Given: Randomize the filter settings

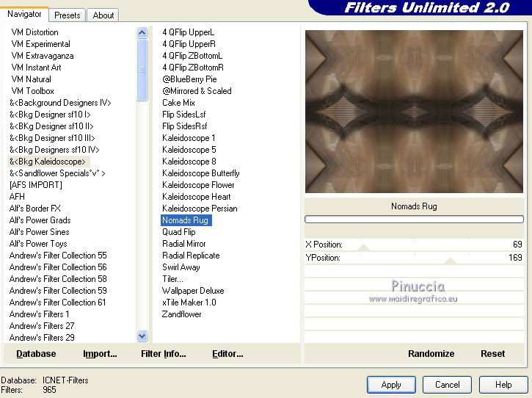Looking at the screenshot, I should coord(431,354).
